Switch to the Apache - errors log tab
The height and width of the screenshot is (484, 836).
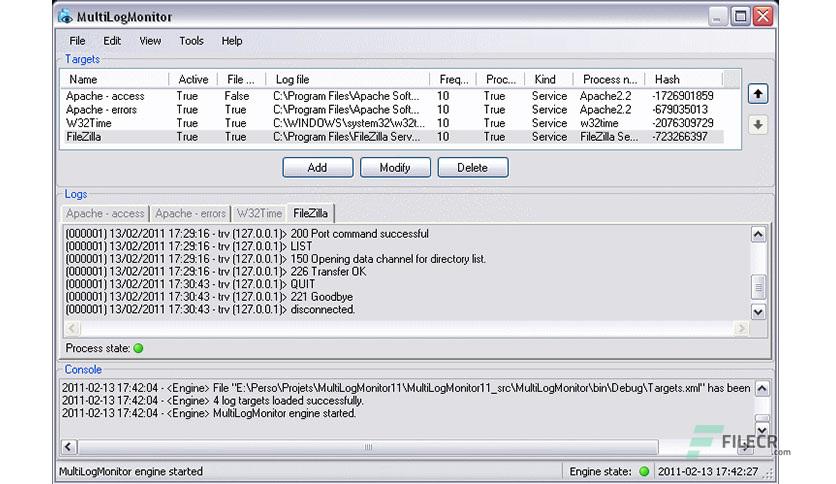click(x=190, y=214)
